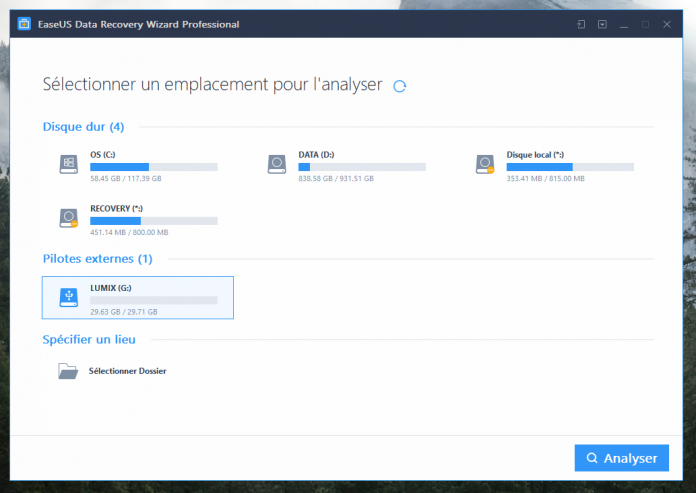The image size is (696, 493).
Task: Click the Disque local usage bar
Action: [x=570, y=167]
